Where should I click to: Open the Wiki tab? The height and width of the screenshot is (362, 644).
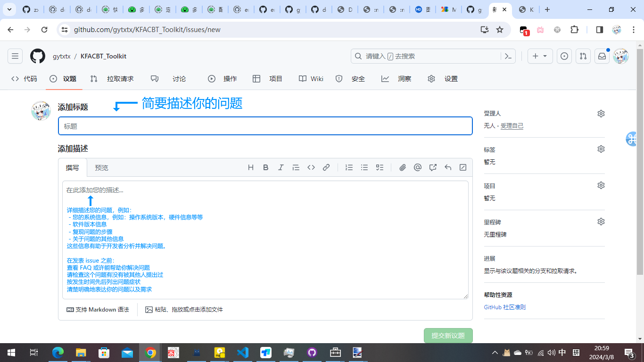[x=311, y=79]
